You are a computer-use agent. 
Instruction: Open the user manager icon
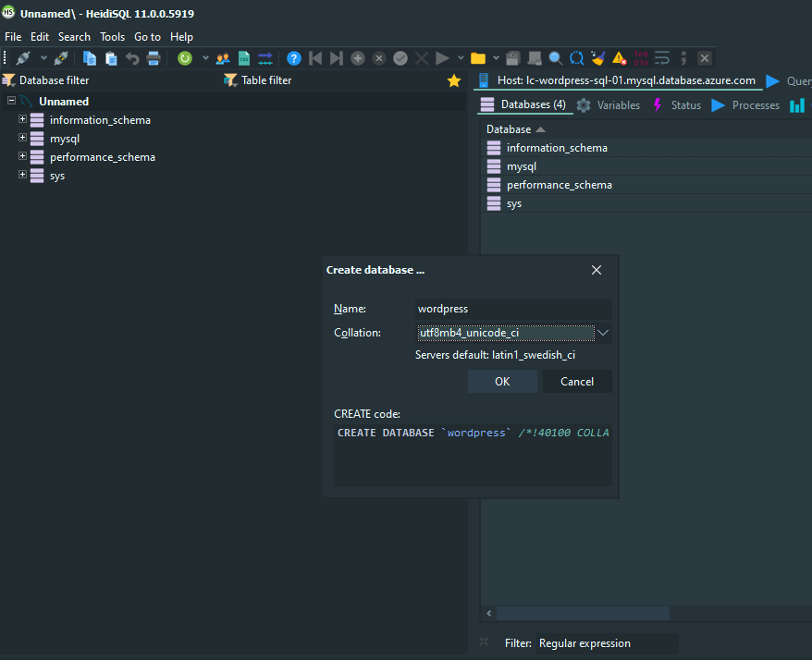pos(223,58)
